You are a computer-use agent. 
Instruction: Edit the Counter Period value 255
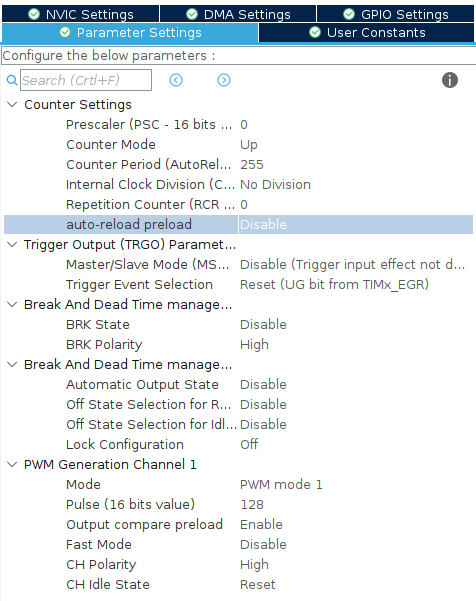tap(252, 164)
